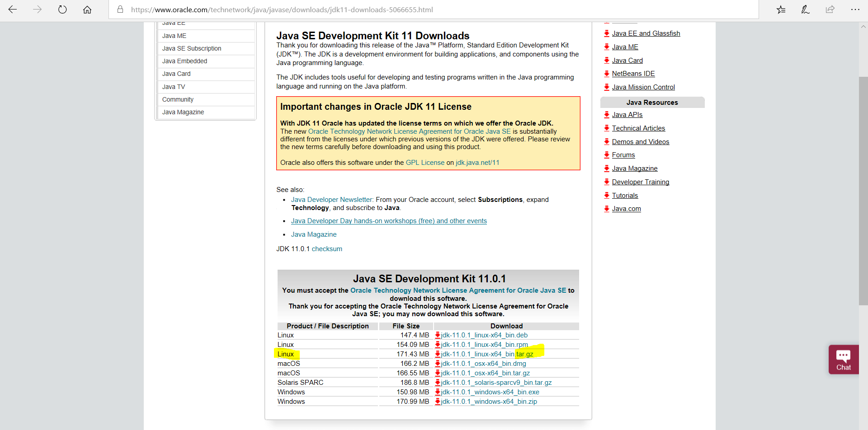
Task: Click the red arrow icon beside Tutorials
Action: (x=607, y=196)
